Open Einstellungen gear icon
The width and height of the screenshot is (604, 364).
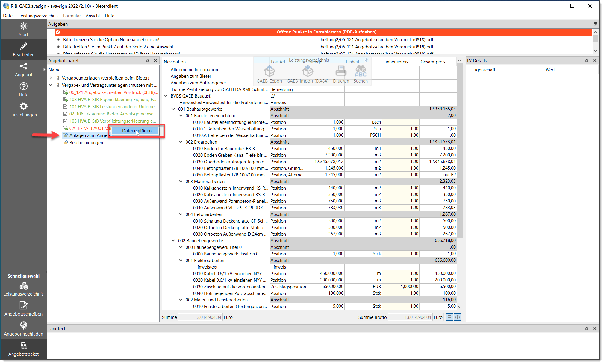coord(23,106)
